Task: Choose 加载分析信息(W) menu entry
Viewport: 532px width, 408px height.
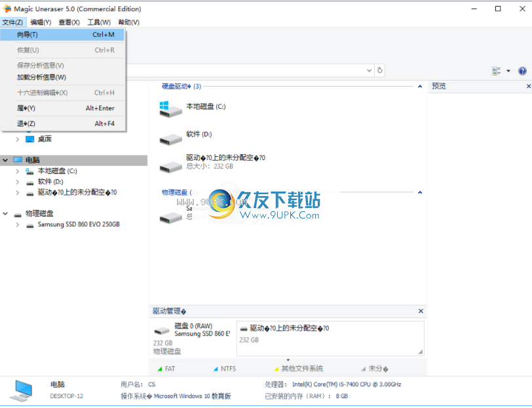Action: point(62,77)
